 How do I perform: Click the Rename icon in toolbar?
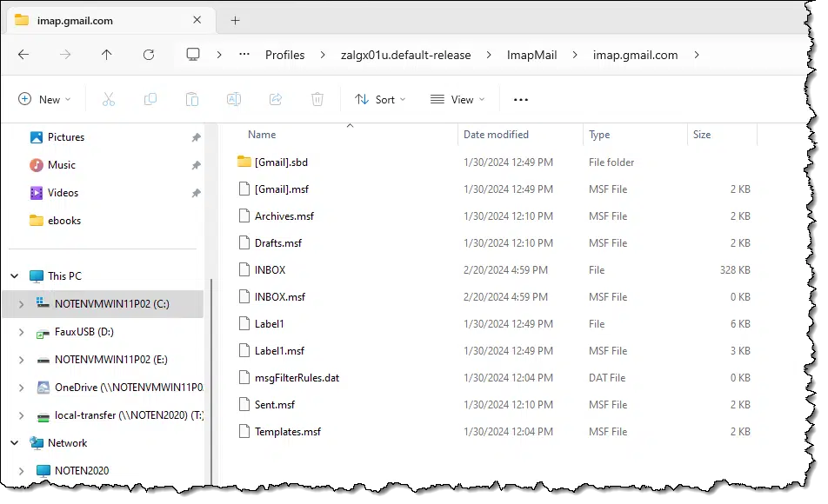[234, 99]
